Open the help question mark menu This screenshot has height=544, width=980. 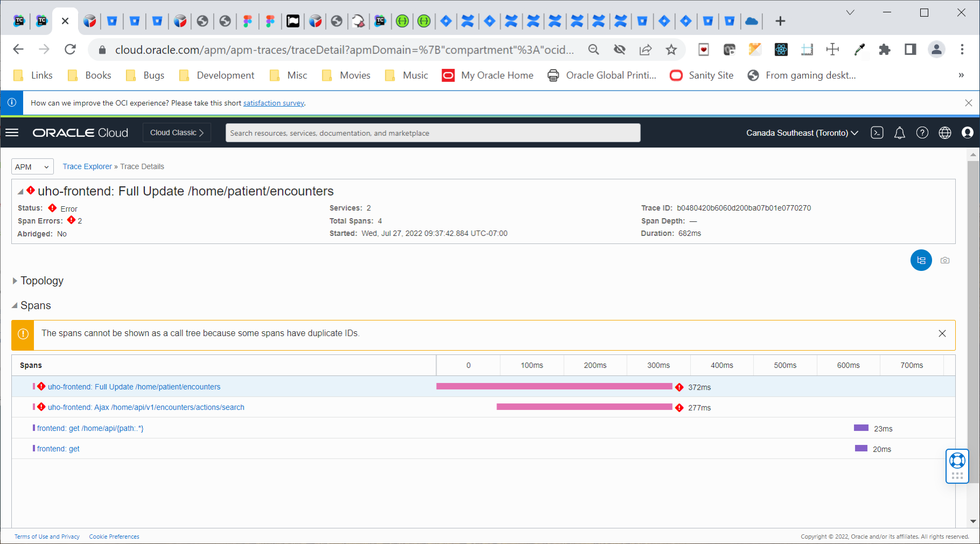(922, 132)
